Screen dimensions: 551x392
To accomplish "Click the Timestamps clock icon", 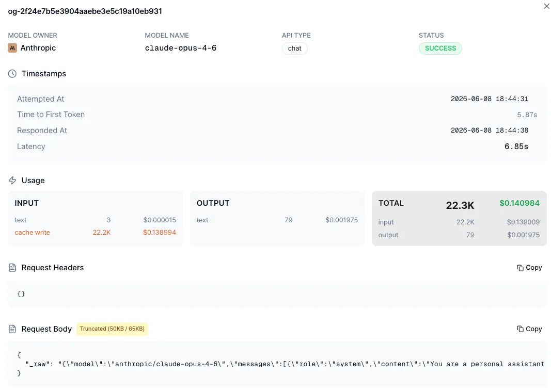I will (12, 74).
